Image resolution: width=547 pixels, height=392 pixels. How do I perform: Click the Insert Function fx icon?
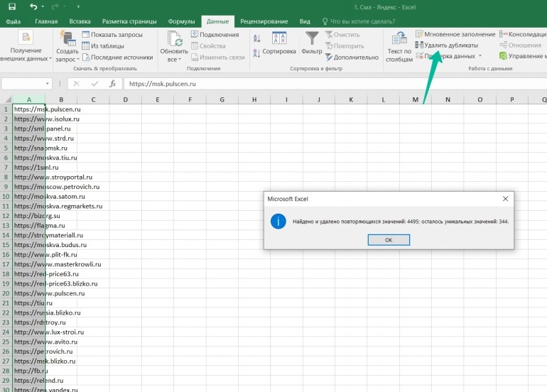pyautogui.click(x=112, y=84)
